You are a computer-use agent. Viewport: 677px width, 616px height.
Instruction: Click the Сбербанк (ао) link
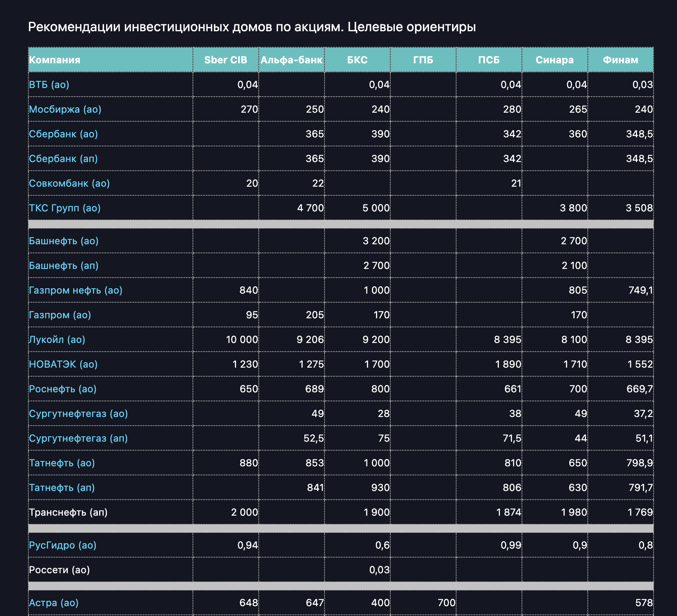[63, 134]
